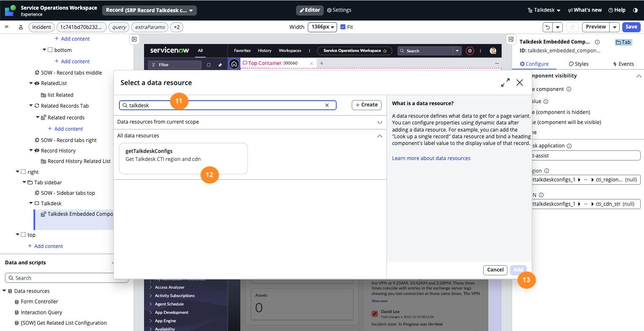
Task: Click the undo arrow button
Action: (548, 27)
